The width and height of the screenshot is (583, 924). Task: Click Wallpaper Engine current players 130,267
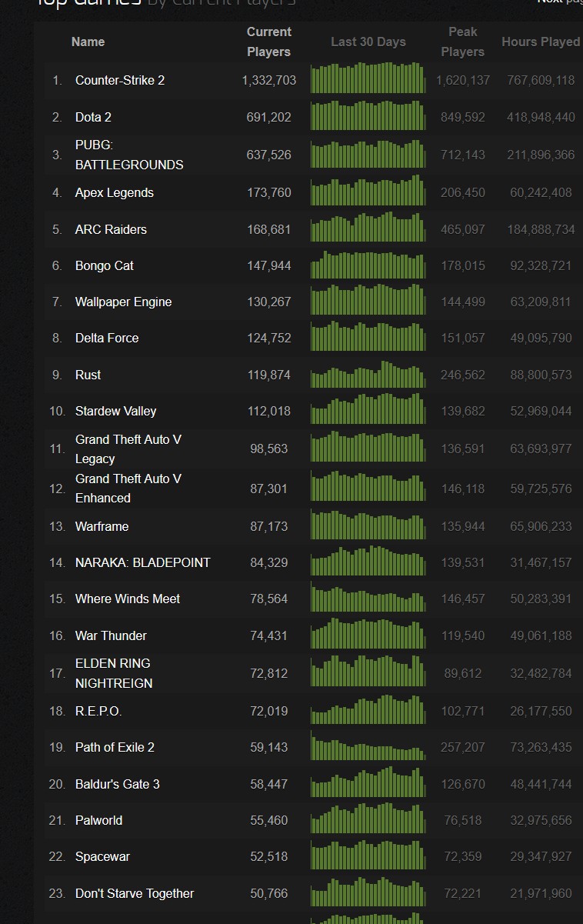click(269, 302)
